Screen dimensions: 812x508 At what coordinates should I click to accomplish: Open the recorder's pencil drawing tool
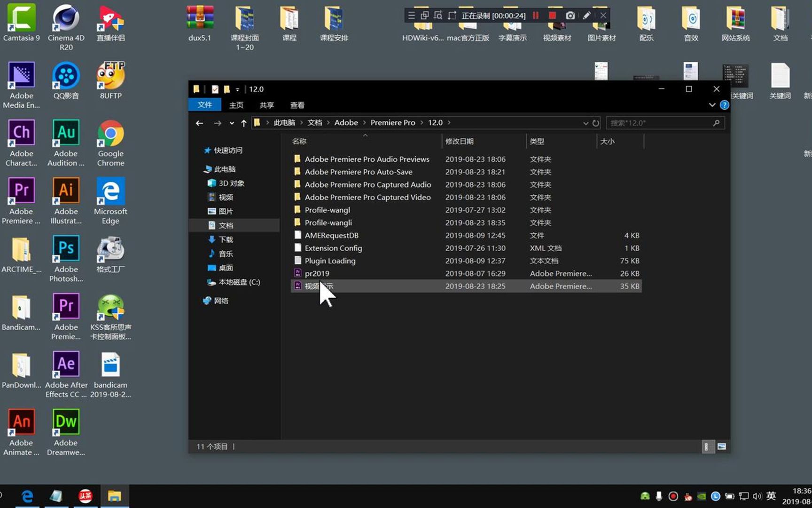point(586,16)
